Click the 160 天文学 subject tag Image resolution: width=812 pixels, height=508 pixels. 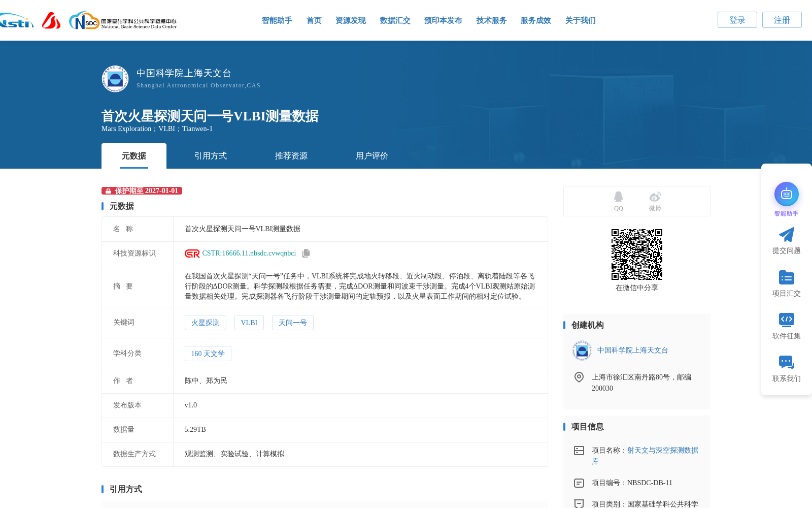(208, 354)
